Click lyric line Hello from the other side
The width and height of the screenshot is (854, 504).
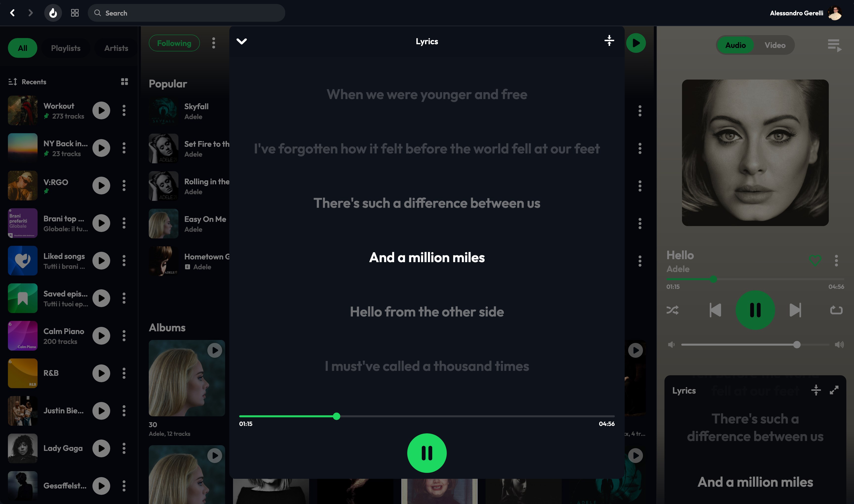click(x=427, y=312)
